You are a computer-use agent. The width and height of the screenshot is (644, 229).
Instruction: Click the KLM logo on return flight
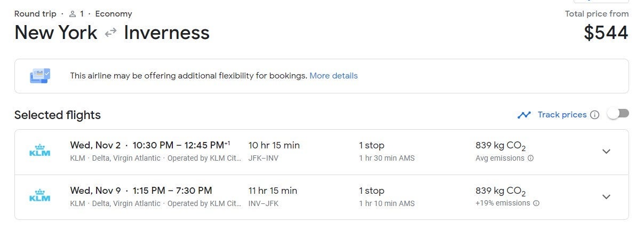[39, 196]
